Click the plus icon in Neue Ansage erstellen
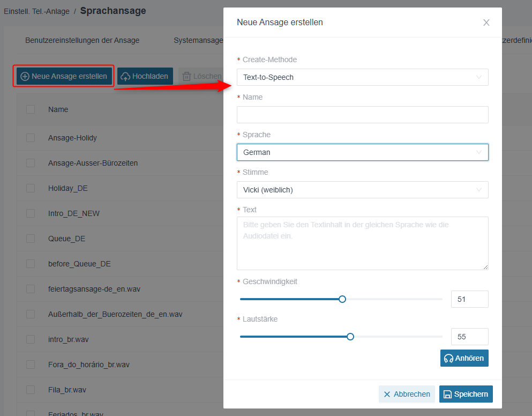532x416 pixels. [x=25, y=77]
